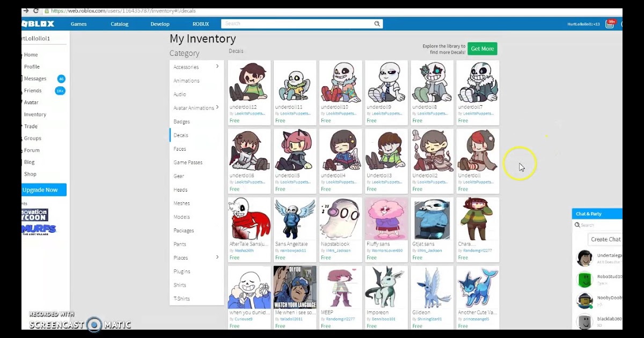Open the Sans Angeltale decal thumbnail
The height and width of the screenshot is (338, 644).
click(x=295, y=219)
